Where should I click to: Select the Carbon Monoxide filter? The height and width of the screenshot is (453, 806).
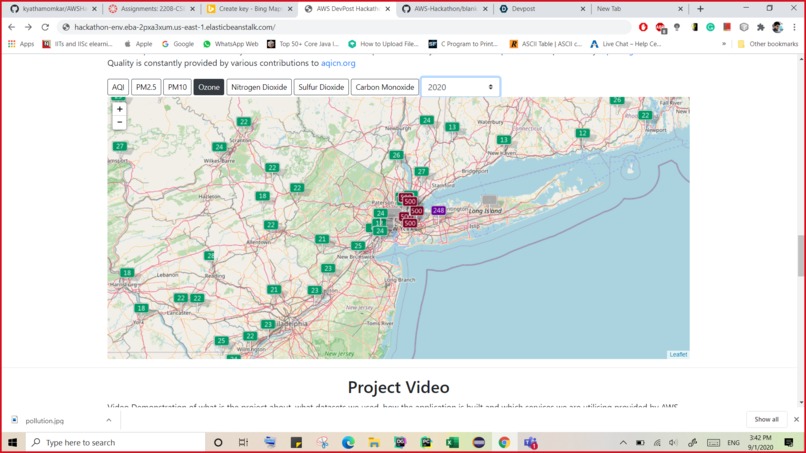(x=384, y=87)
